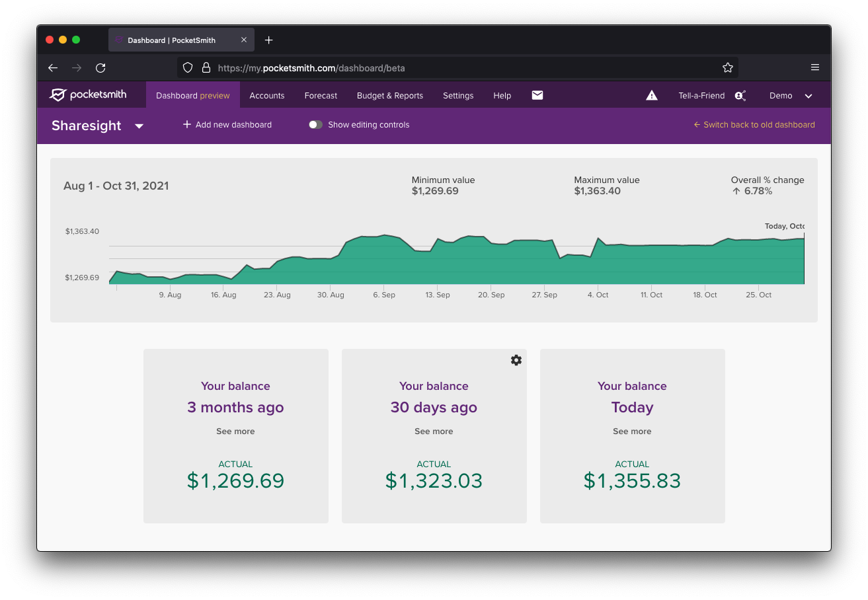
Task: Reload the page with the refresh icon
Action: [x=100, y=67]
